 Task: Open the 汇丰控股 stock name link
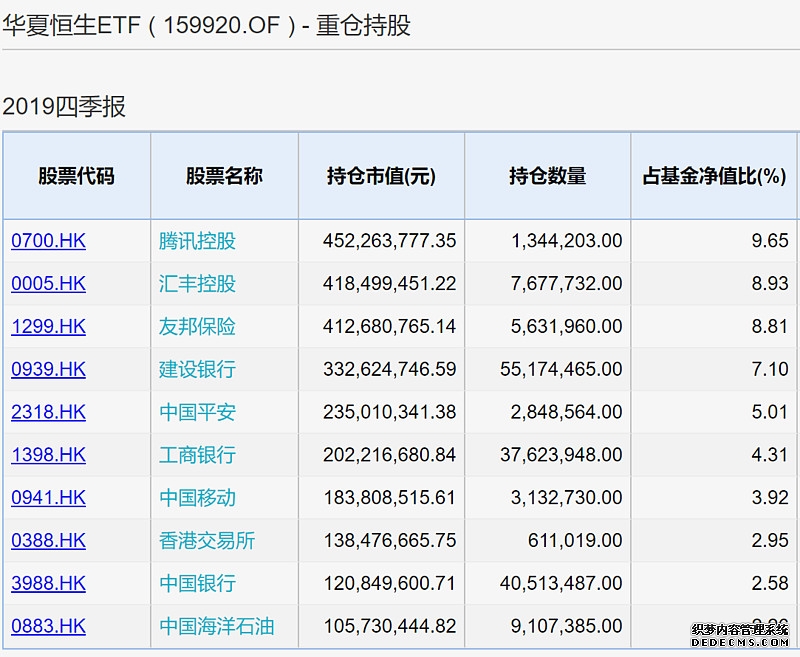tap(197, 284)
